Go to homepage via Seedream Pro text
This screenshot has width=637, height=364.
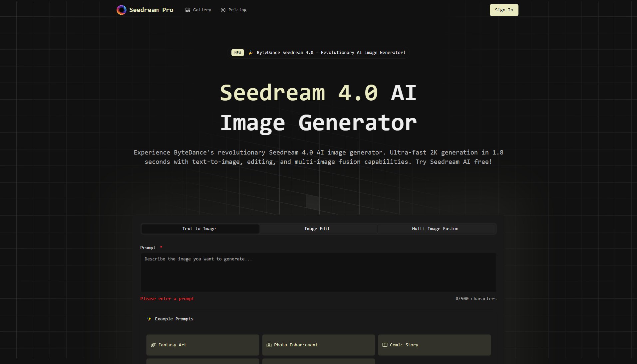pyautogui.click(x=151, y=10)
